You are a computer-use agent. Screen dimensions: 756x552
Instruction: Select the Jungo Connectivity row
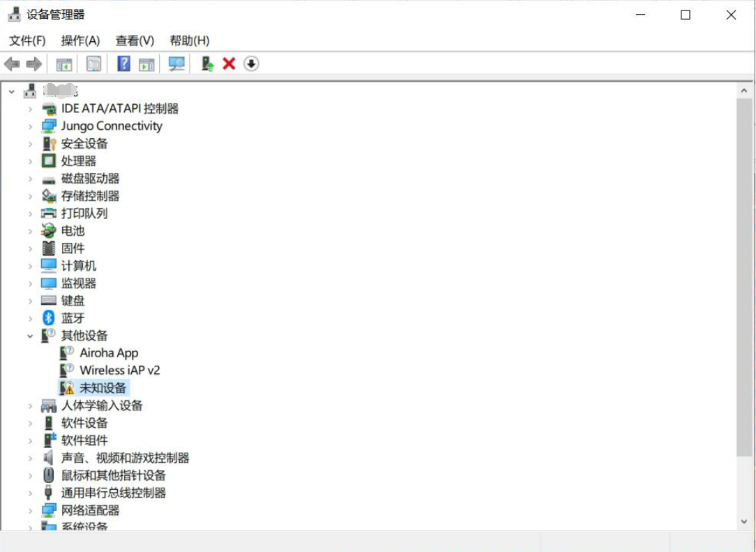[112, 126]
